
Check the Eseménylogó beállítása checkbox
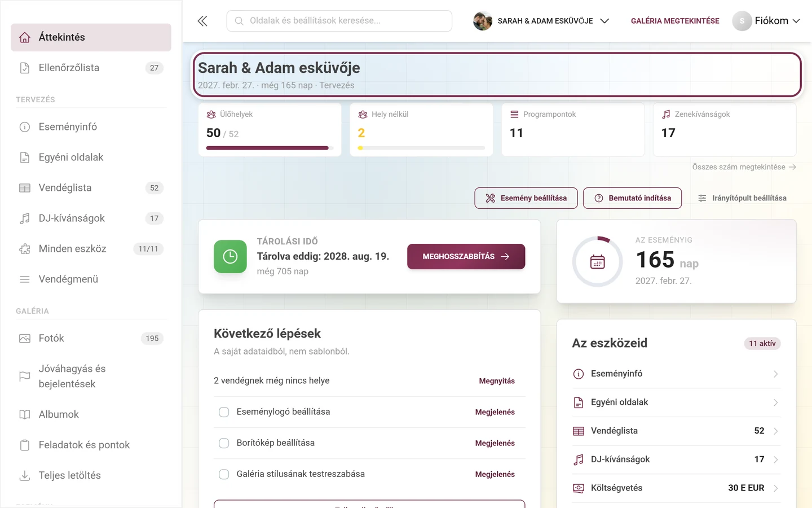pos(224,412)
